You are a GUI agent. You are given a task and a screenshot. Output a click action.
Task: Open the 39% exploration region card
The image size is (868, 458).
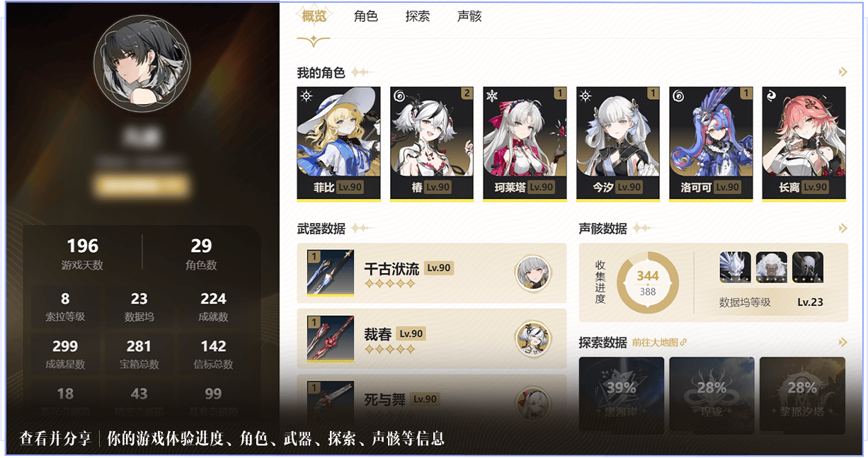(622, 394)
